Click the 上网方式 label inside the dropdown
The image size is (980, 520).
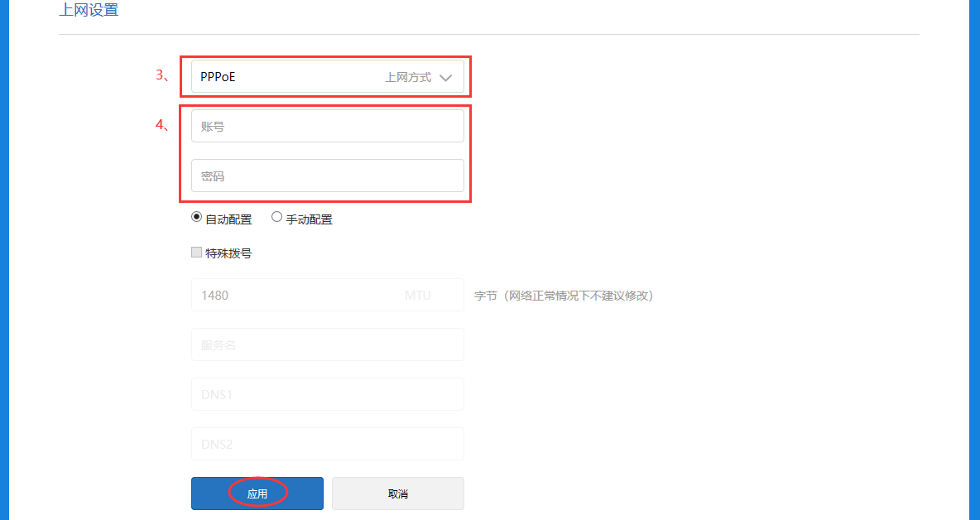pos(408,77)
